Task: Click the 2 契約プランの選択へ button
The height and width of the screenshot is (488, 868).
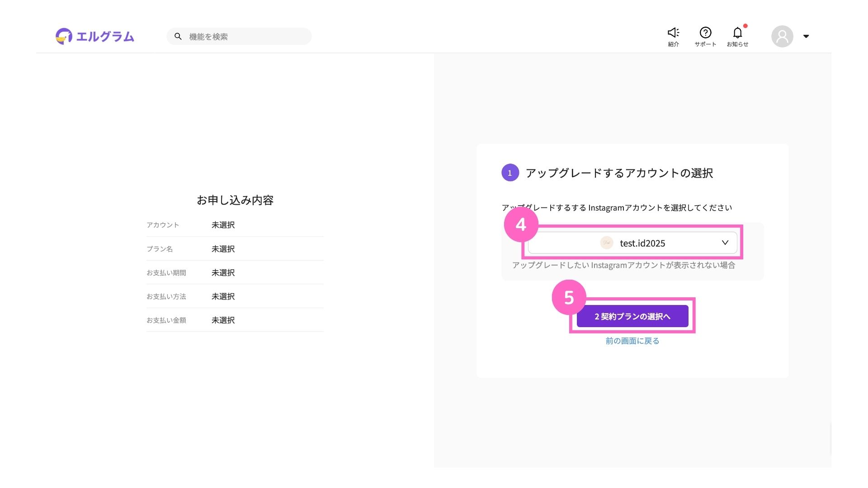Action: point(632,316)
